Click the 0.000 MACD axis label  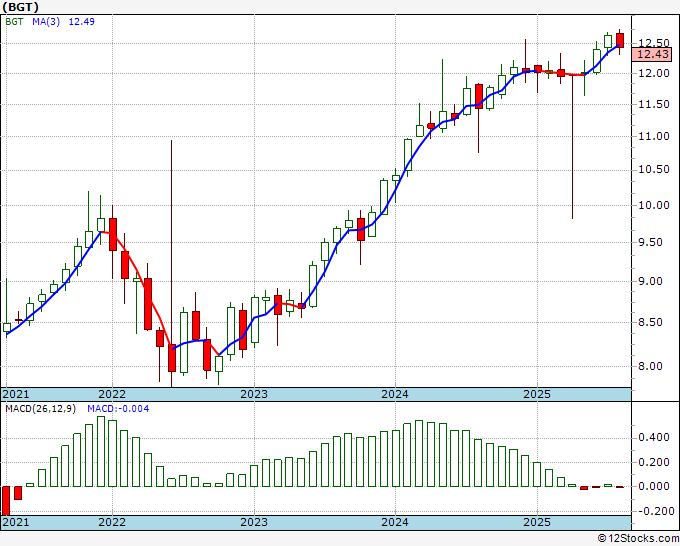pyautogui.click(x=654, y=486)
